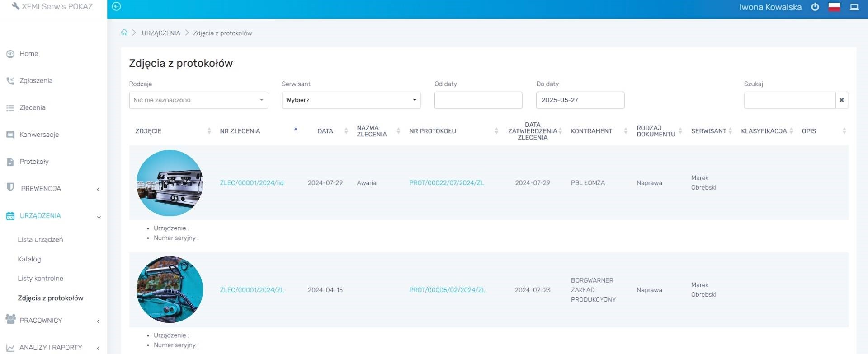The image size is (868, 354).
Task: Click the PREWENCJA shield icon
Action: [x=10, y=187]
